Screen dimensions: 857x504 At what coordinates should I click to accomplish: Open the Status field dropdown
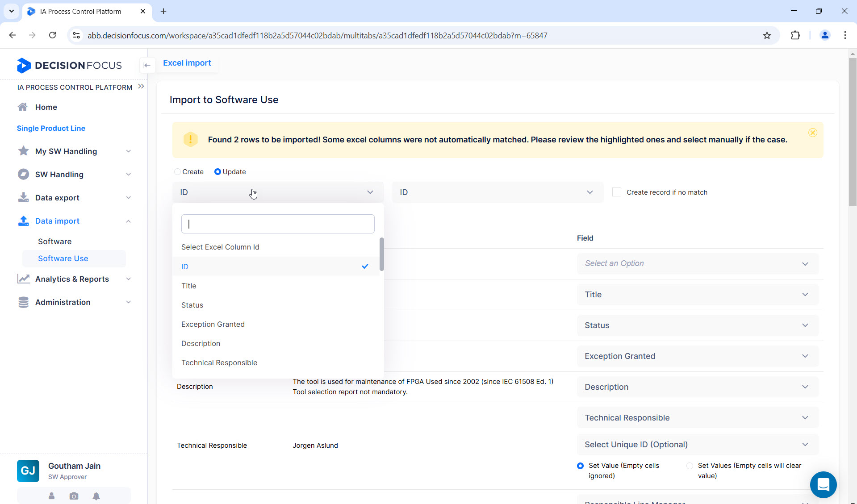point(698,325)
